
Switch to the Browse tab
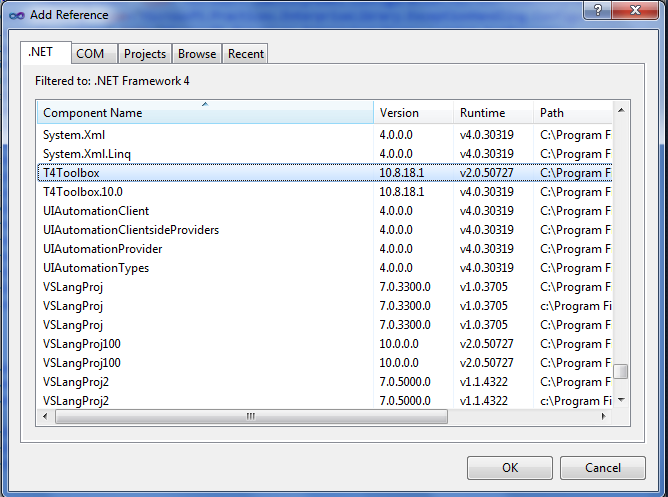pyautogui.click(x=197, y=54)
